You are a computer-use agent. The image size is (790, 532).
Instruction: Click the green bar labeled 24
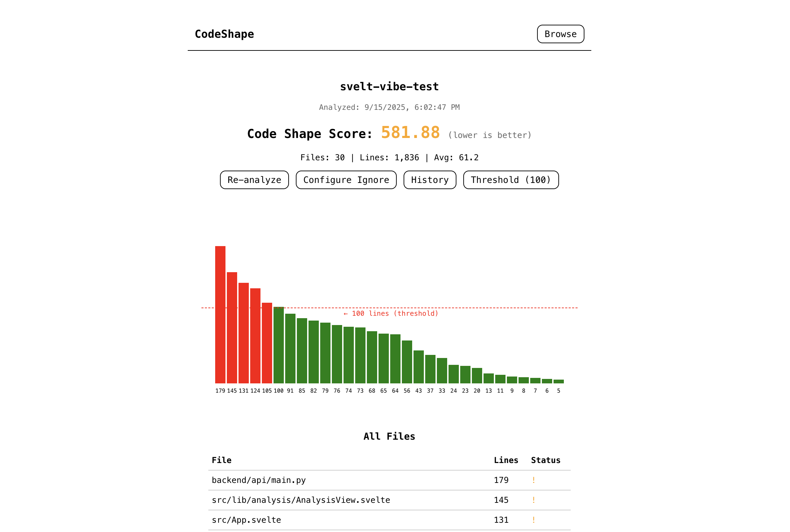[x=454, y=374]
